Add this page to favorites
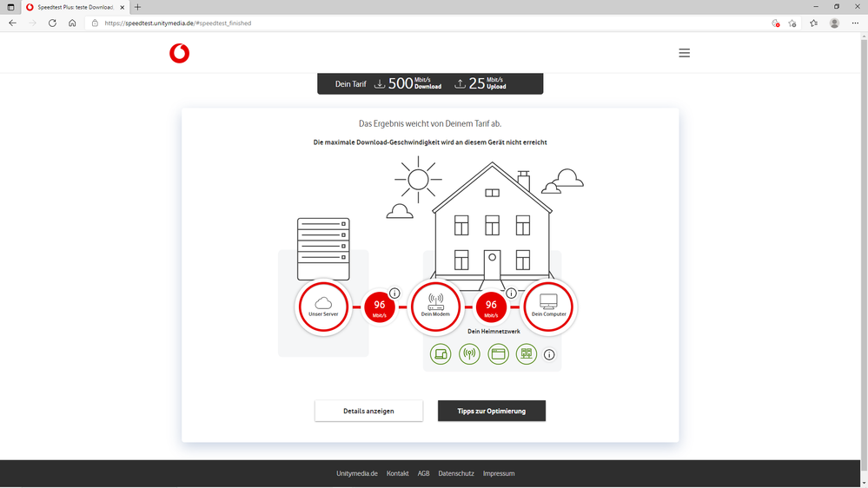The image size is (868, 488). click(x=792, y=23)
